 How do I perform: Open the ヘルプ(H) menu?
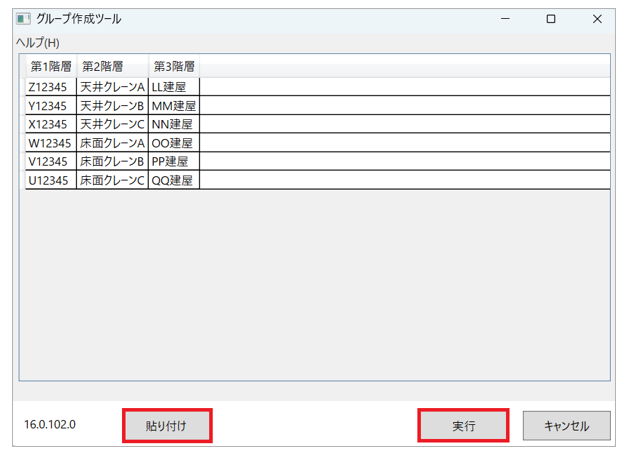37,42
